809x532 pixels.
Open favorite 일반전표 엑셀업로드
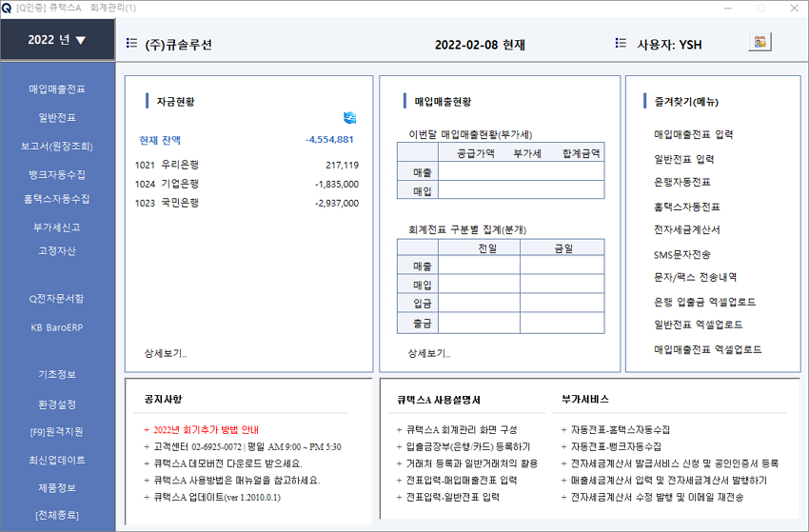point(698,325)
